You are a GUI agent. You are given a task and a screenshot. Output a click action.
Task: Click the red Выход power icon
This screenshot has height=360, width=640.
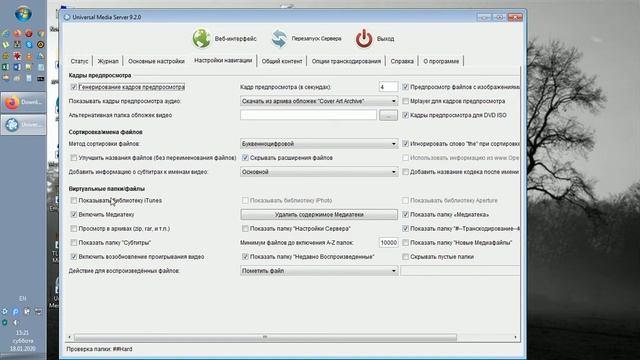[x=364, y=38]
